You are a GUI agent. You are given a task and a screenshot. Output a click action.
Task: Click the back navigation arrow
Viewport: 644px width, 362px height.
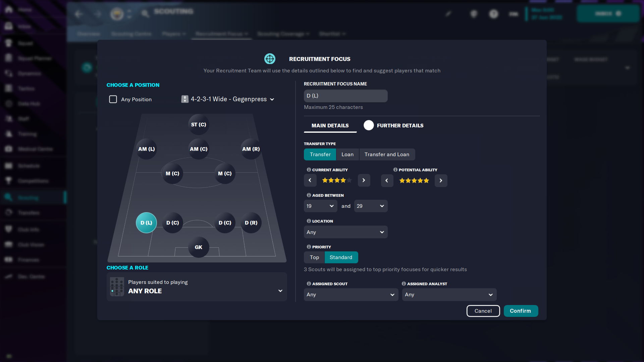click(x=79, y=14)
